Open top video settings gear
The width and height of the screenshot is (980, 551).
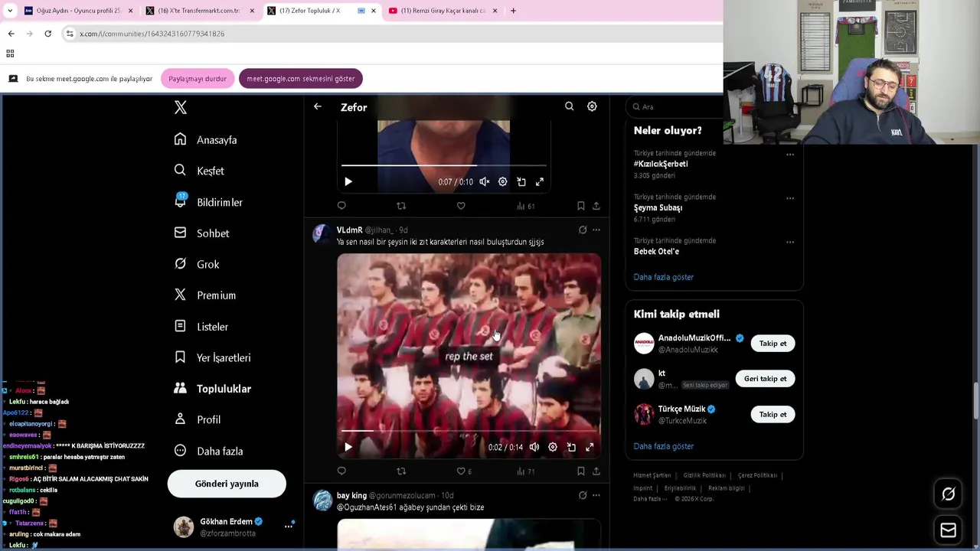[503, 182]
